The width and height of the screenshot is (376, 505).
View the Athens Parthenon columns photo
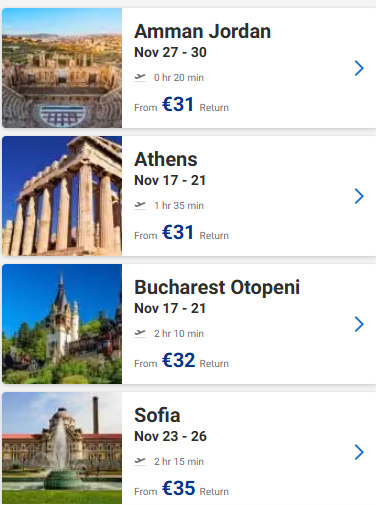(62, 196)
